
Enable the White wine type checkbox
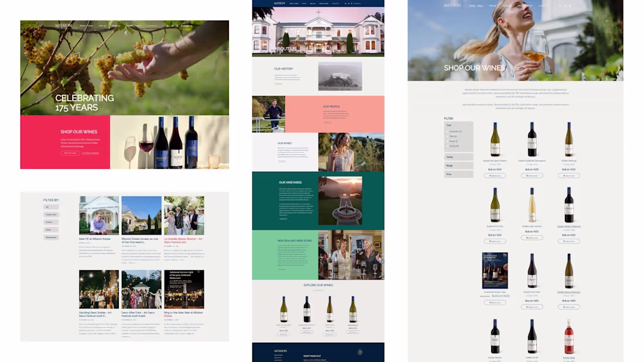tap(448, 146)
